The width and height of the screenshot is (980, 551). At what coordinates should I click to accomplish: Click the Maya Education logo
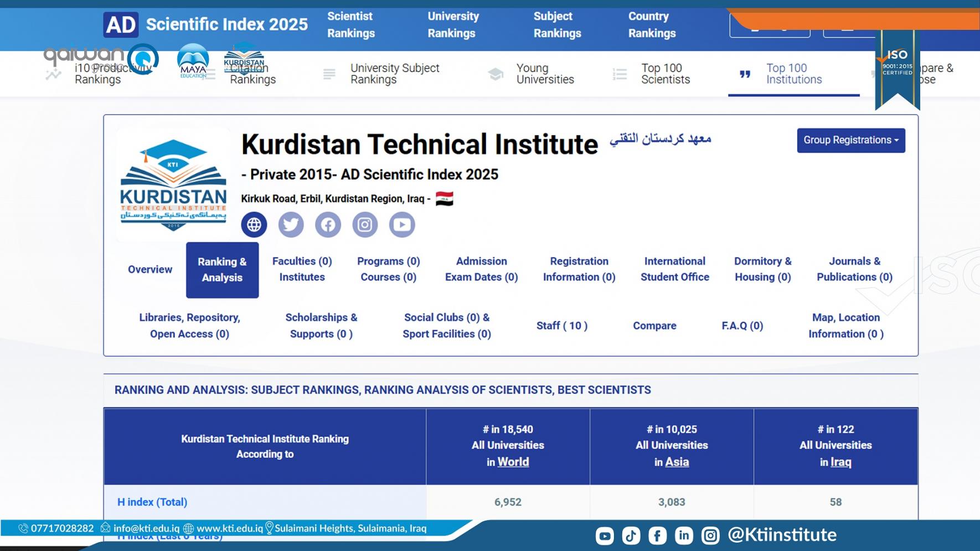click(193, 61)
